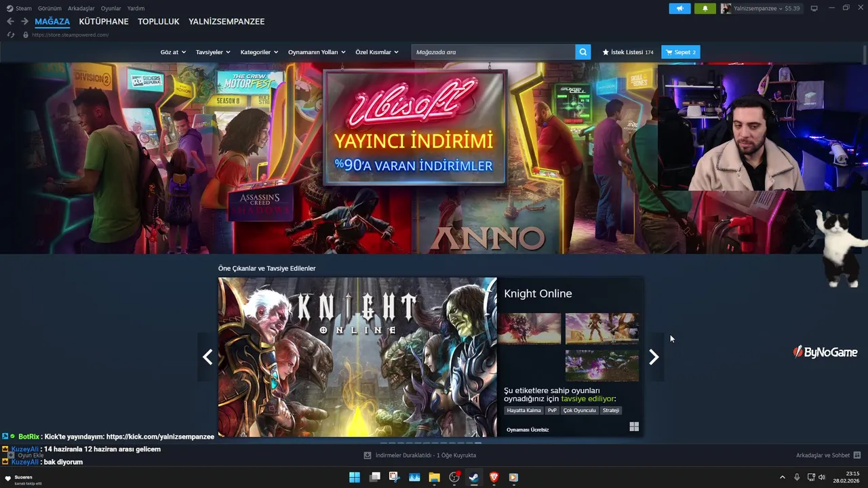Image resolution: width=868 pixels, height=488 pixels.
Task: Click the padlock icon beside the store URL
Action: tap(26, 35)
